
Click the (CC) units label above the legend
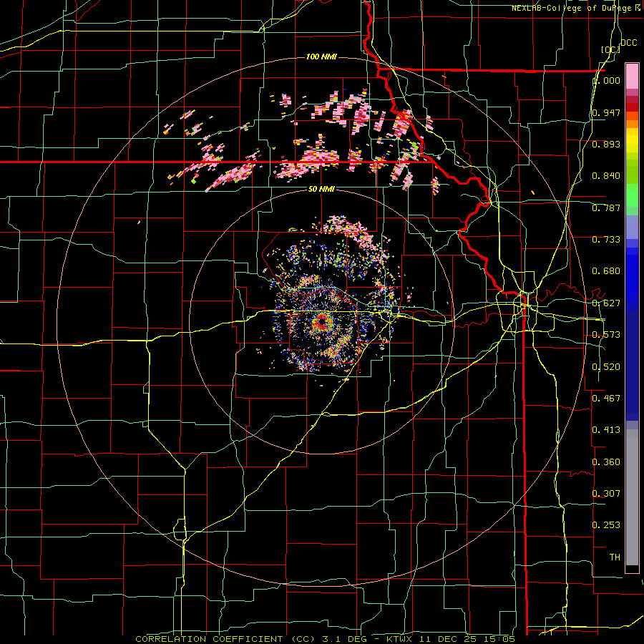tap(610, 49)
